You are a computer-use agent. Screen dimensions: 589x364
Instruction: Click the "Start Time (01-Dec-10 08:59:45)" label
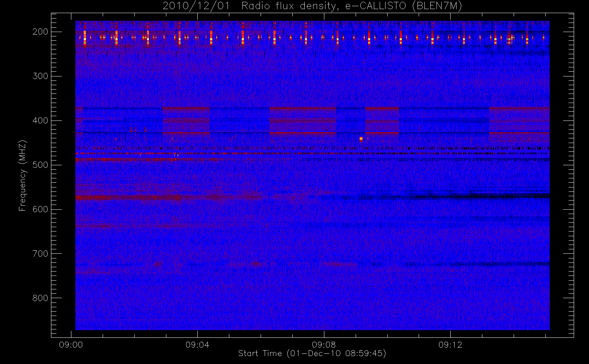pos(312,353)
